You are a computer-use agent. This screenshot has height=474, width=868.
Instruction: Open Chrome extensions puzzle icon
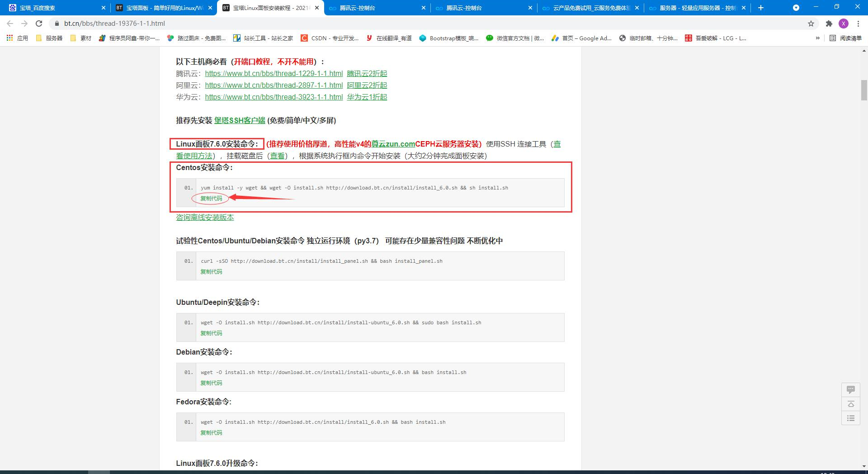pyautogui.click(x=829, y=24)
